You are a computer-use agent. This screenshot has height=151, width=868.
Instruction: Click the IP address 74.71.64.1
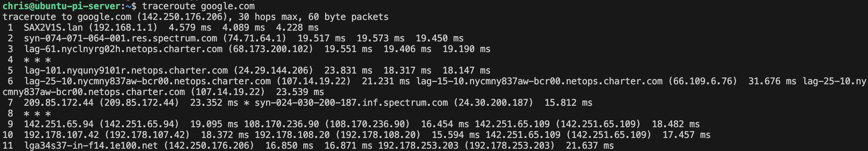click(x=255, y=38)
